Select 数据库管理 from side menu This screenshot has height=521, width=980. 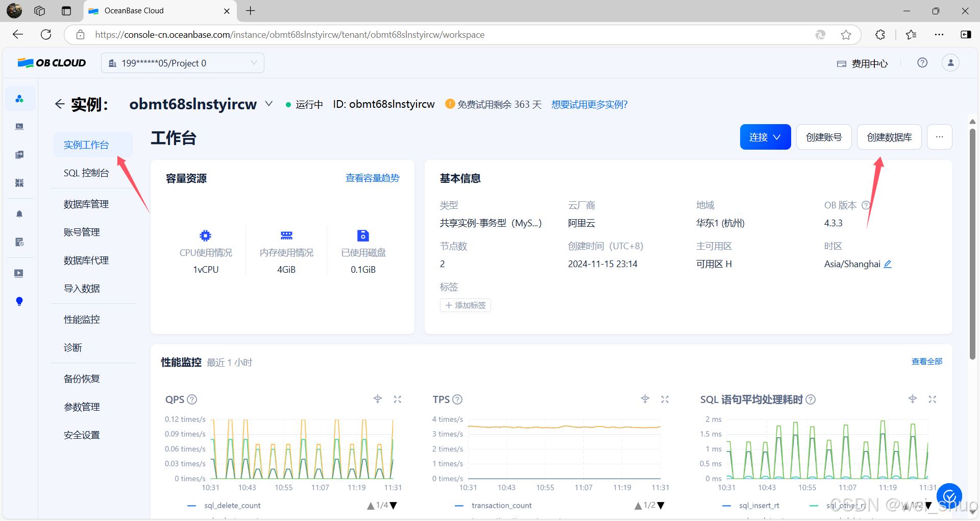[86, 204]
